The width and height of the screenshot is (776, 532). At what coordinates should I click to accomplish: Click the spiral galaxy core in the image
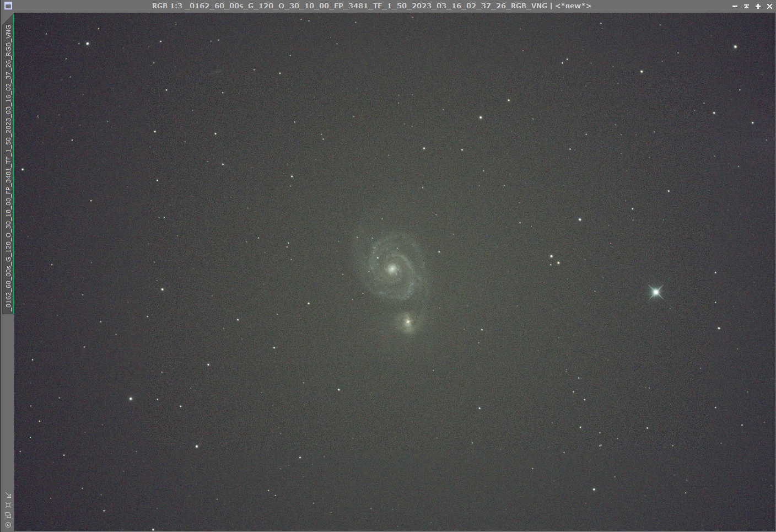pos(392,269)
